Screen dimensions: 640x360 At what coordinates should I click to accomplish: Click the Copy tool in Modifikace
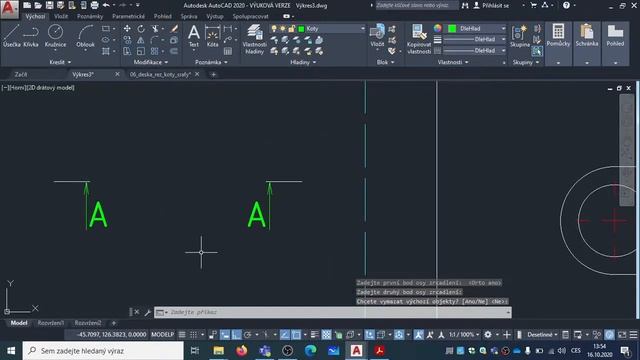pos(127,40)
